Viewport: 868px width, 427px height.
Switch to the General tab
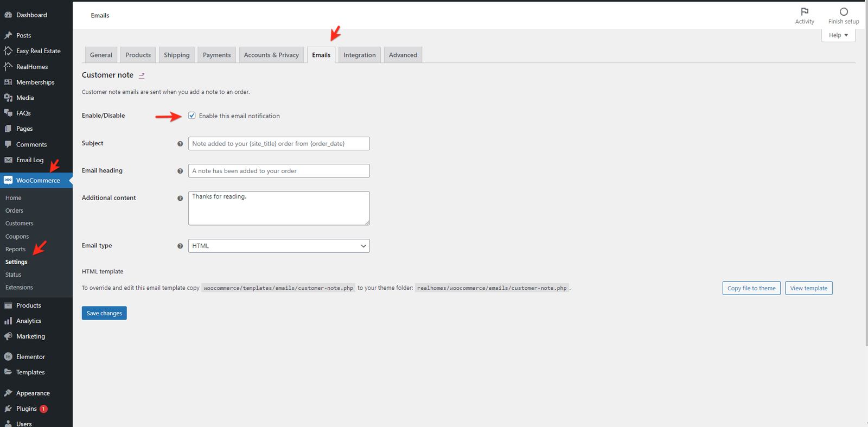tap(101, 55)
